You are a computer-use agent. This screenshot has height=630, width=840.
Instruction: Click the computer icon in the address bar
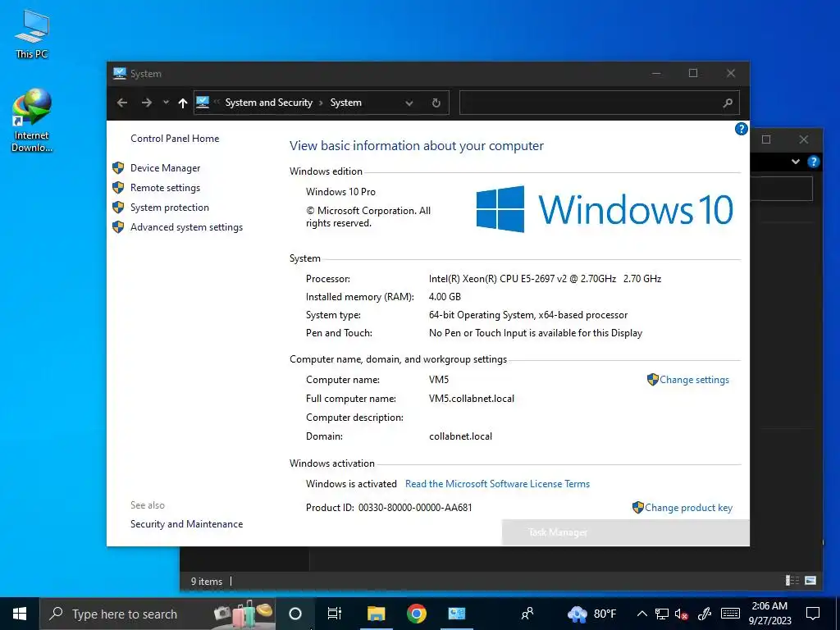click(203, 102)
